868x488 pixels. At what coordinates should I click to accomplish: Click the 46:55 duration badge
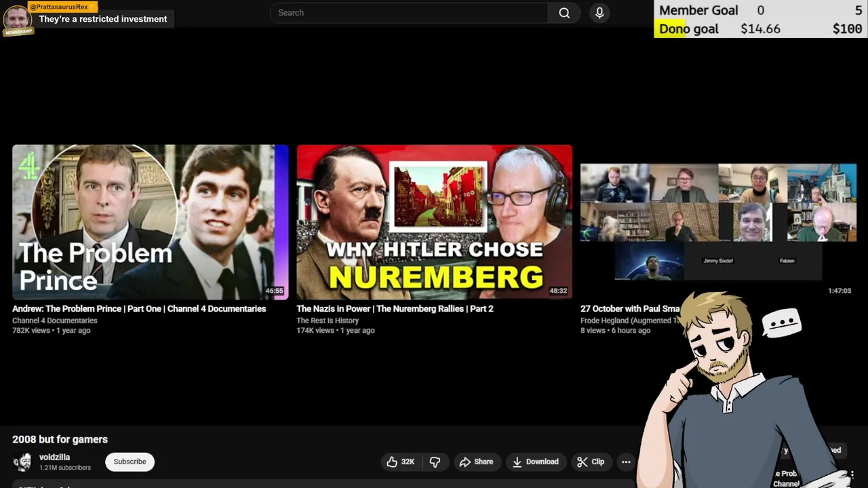point(274,291)
